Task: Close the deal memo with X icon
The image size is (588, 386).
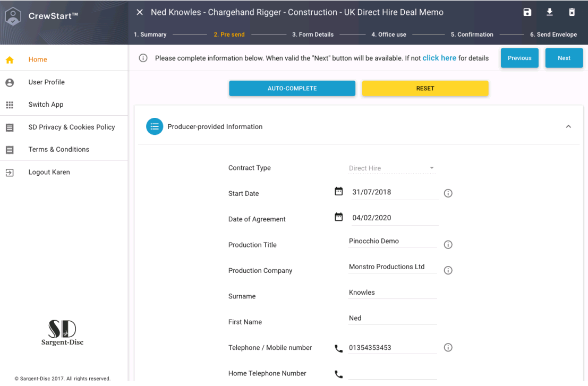Action: pyautogui.click(x=140, y=12)
